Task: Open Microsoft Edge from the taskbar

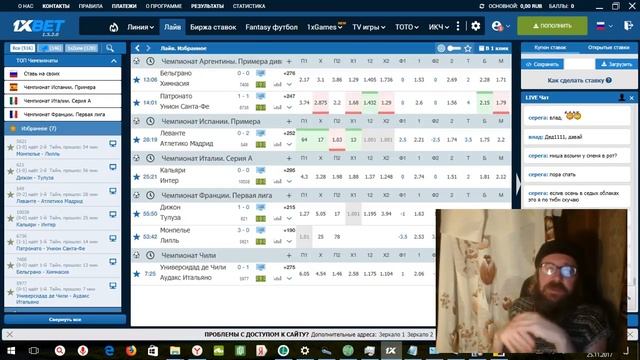Action: click(x=109, y=351)
